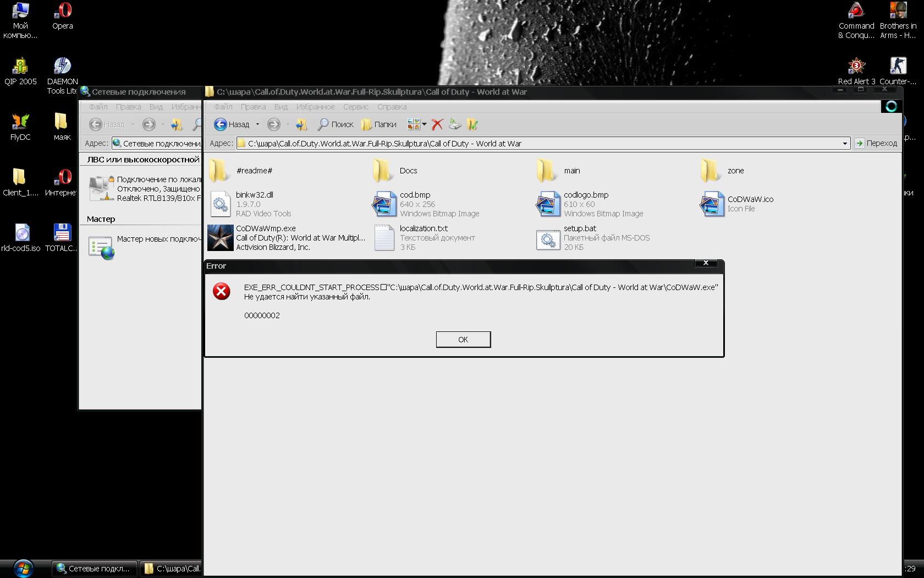Click the network drive toolbar icon
The height and width of the screenshot is (578, 924).
pyautogui.click(x=455, y=124)
